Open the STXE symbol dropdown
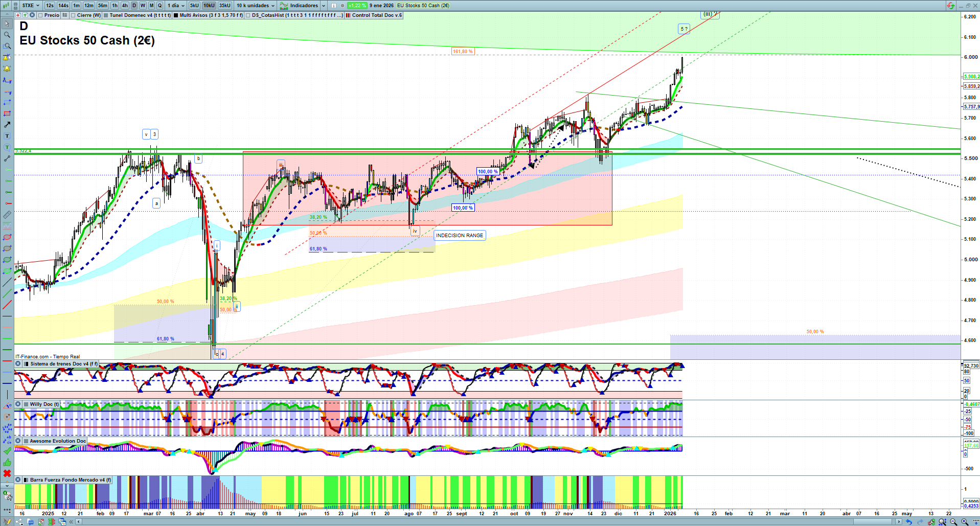 pos(31,6)
